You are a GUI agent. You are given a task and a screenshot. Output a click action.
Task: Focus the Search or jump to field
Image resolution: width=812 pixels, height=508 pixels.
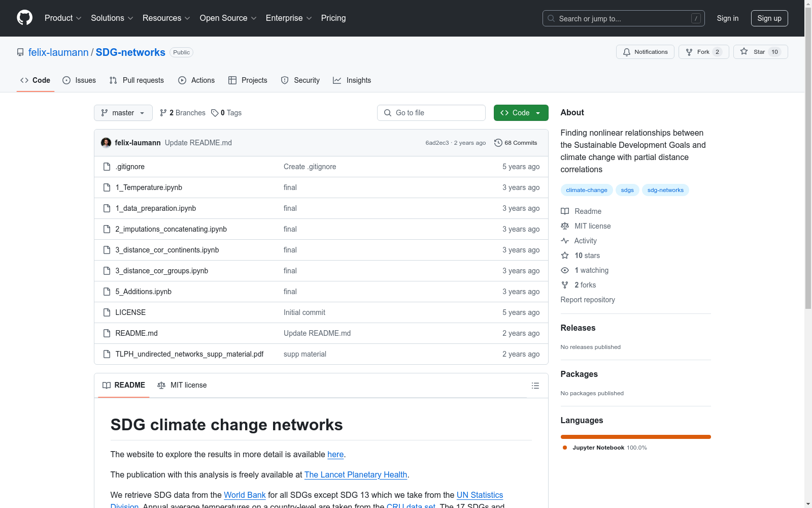click(624, 18)
